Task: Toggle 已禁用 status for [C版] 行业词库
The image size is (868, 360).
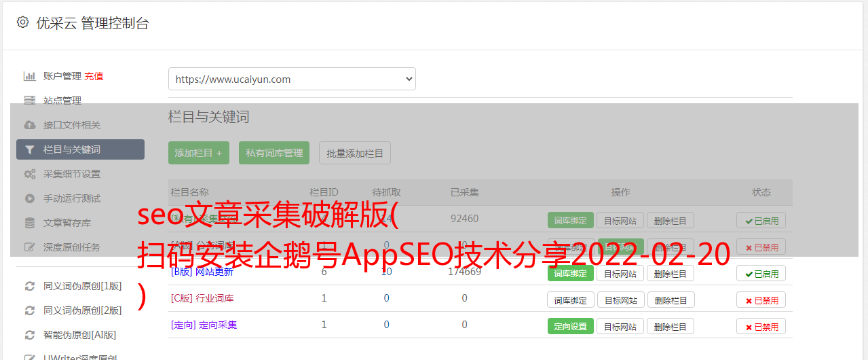Action: pos(761,300)
